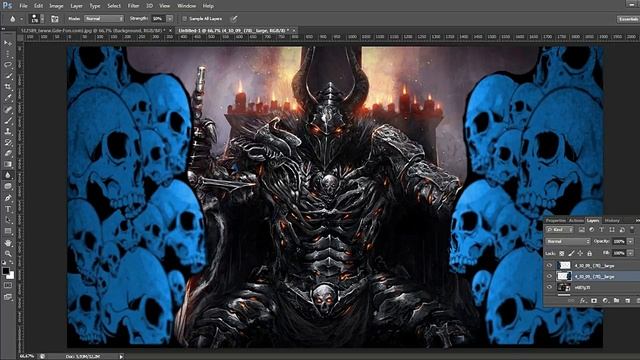Toggle shape layer filter
This screenshot has width=640, height=360.
click(612, 230)
